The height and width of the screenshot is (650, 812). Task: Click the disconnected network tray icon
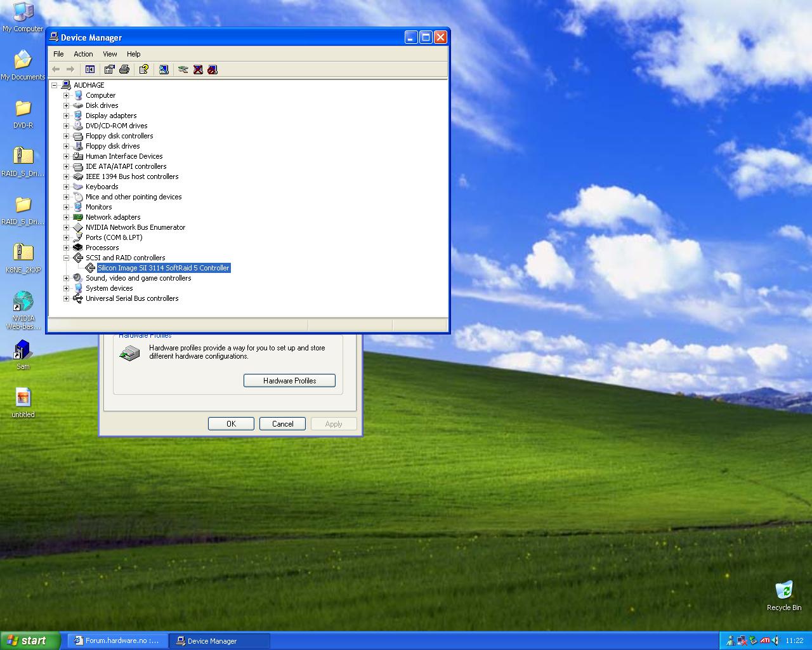(742, 640)
